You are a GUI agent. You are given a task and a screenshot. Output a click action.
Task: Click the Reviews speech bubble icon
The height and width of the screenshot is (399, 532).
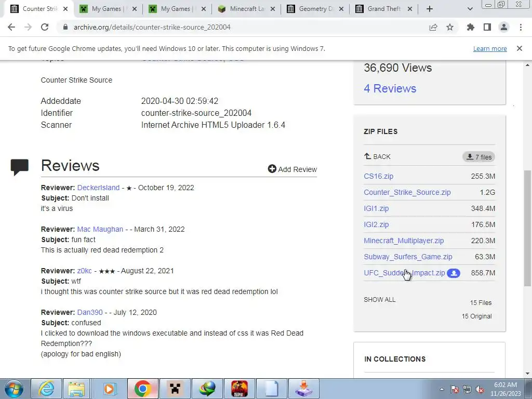point(20,167)
